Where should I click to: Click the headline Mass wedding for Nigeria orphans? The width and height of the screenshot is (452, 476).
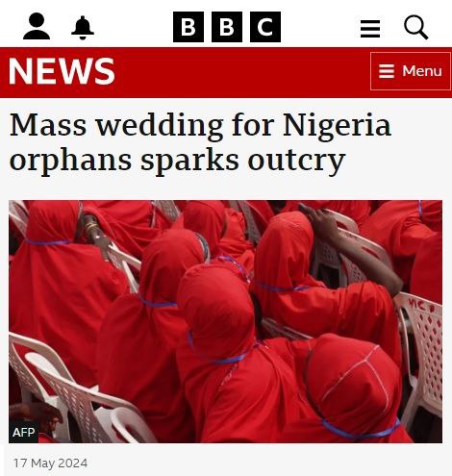coord(200,142)
